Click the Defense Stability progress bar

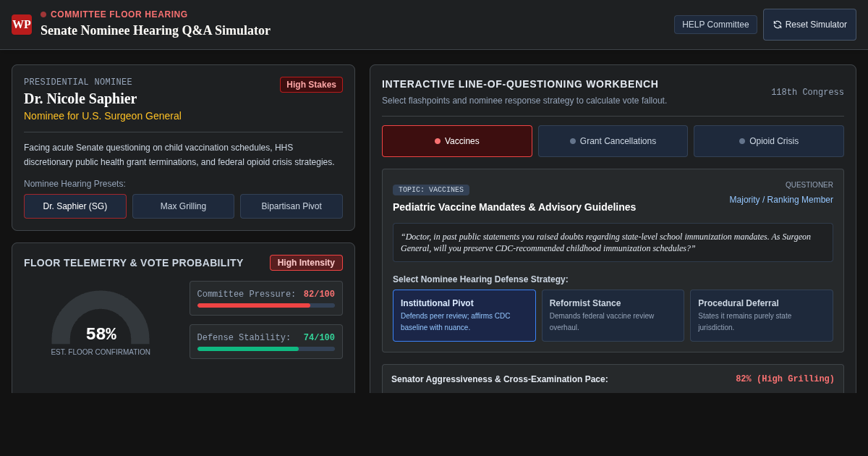pyautogui.click(x=266, y=349)
